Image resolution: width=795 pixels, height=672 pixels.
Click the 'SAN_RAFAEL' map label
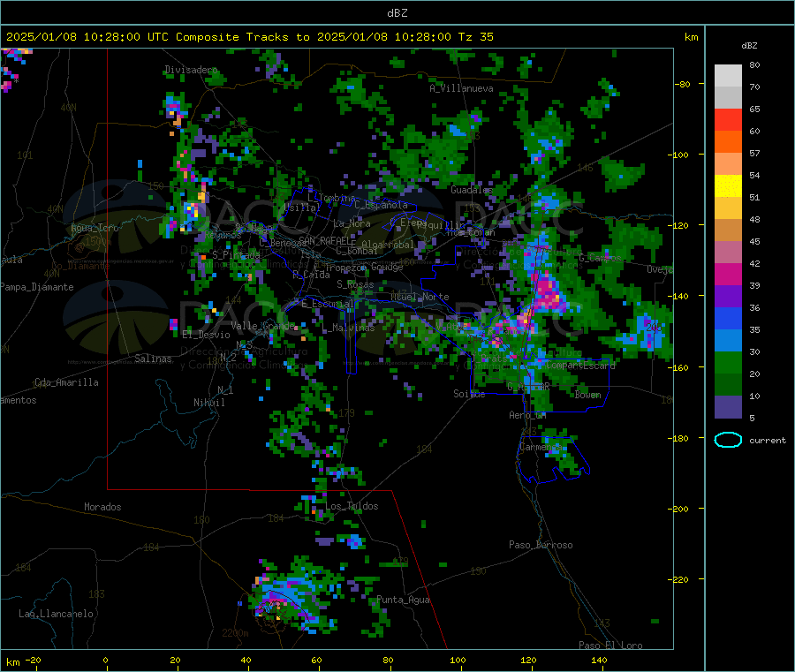pyautogui.click(x=327, y=240)
